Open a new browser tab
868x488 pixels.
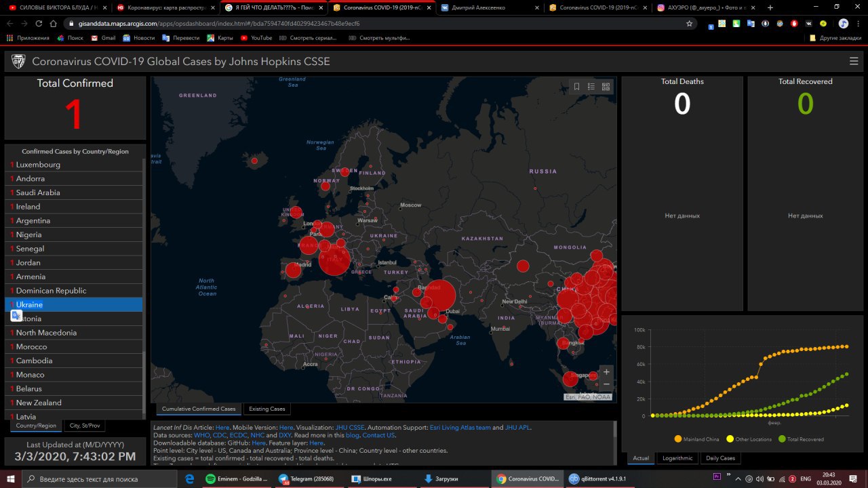(x=770, y=7)
